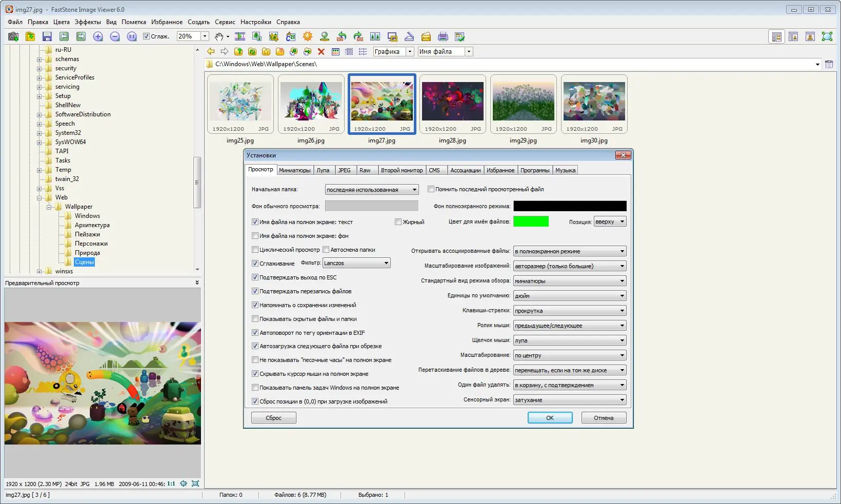Uncheck 'Подтверждать выход по ESC'
The width and height of the screenshot is (841, 504).
pyautogui.click(x=255, y=277)
